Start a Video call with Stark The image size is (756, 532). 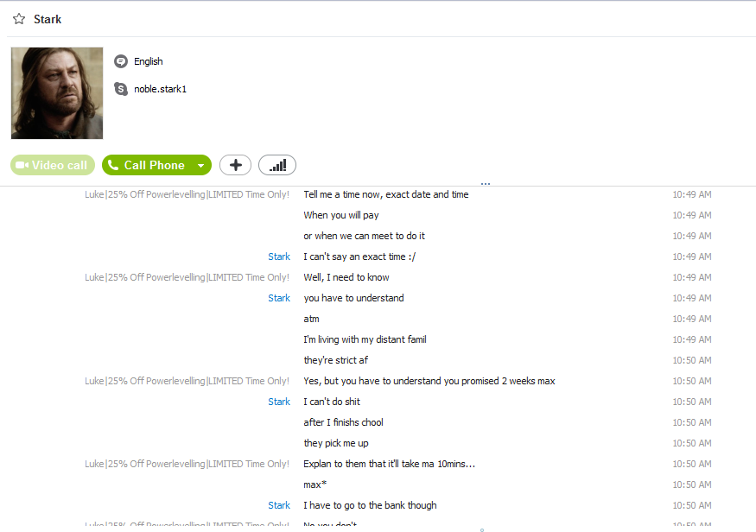pos(53,165)
